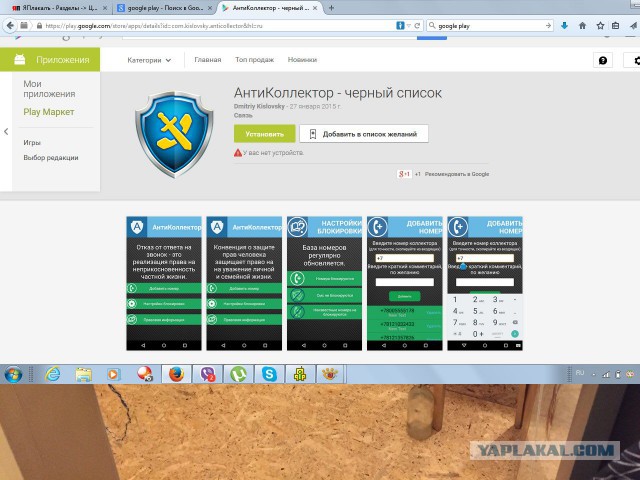Open the Firefox home page icon
This screenshot has height=480, width=640.
tap(582, 26)
